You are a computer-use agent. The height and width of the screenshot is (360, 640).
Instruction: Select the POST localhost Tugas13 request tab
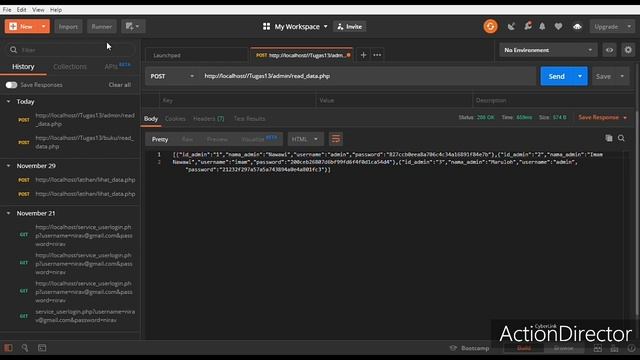(x=302, y=55)
